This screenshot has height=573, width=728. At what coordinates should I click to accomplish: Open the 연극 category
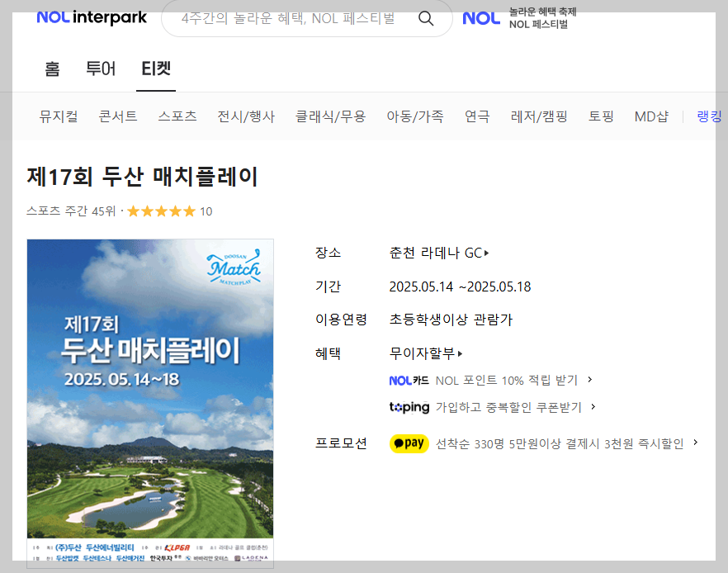[x=477, y=116]
